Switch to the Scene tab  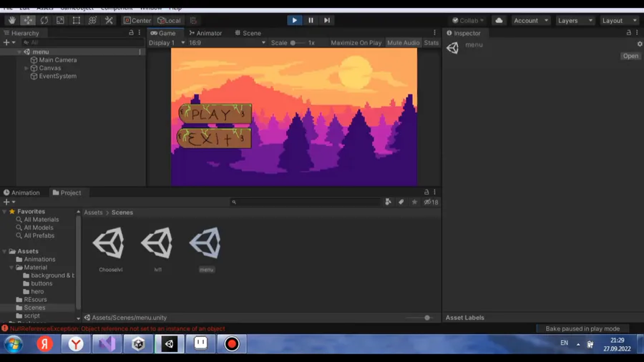pos(248,33)
